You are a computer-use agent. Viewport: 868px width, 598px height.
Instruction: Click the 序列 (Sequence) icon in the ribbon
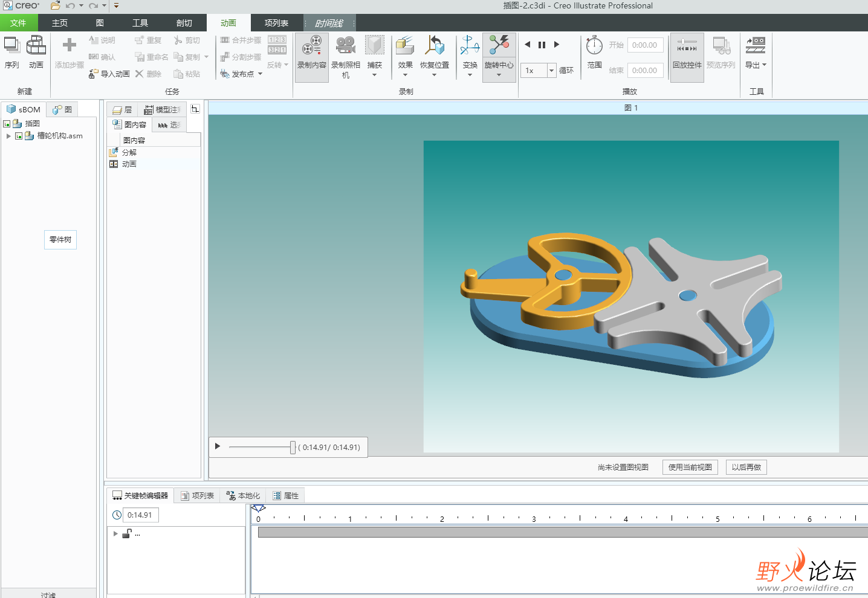click(11, 45)
